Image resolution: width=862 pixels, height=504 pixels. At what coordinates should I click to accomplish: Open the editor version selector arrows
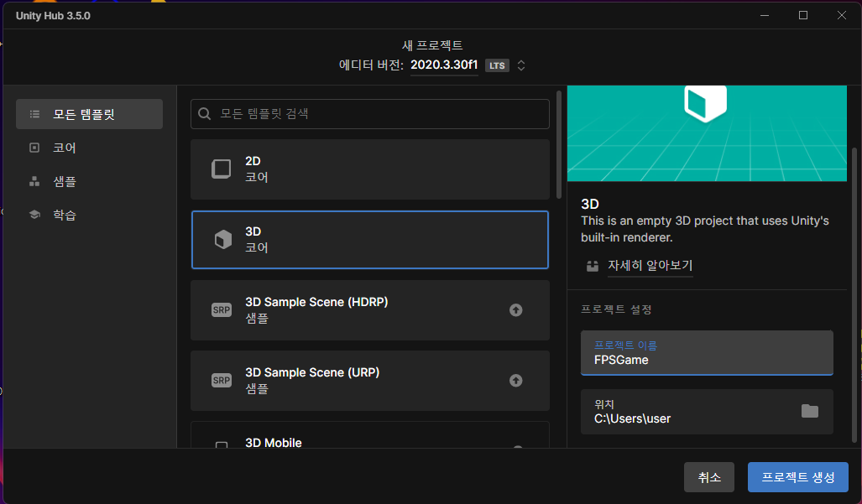pyautogui.click(x=521, y=65)
